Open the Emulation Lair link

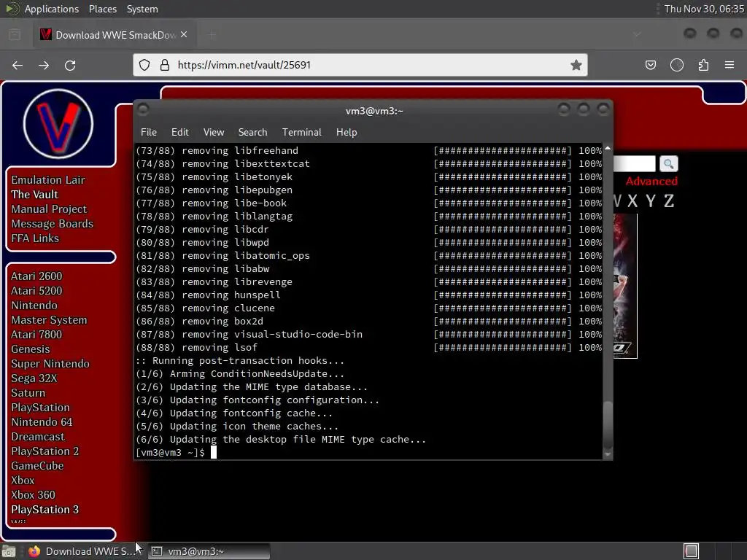48,180
